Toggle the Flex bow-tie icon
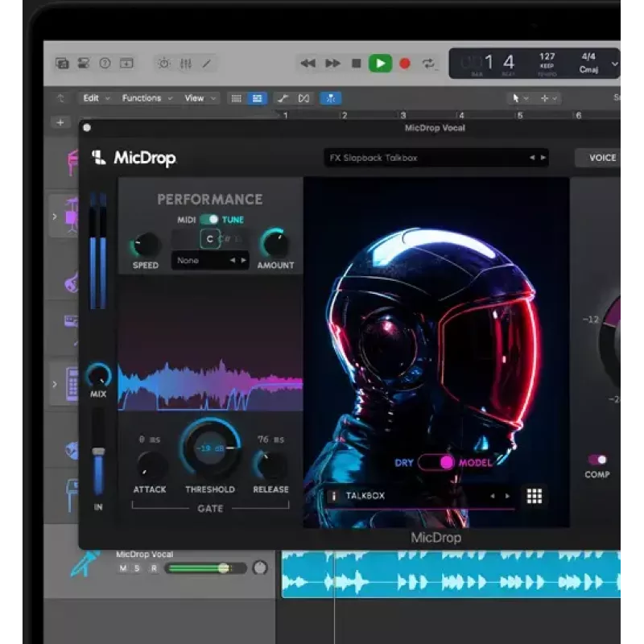 (304, 98)
